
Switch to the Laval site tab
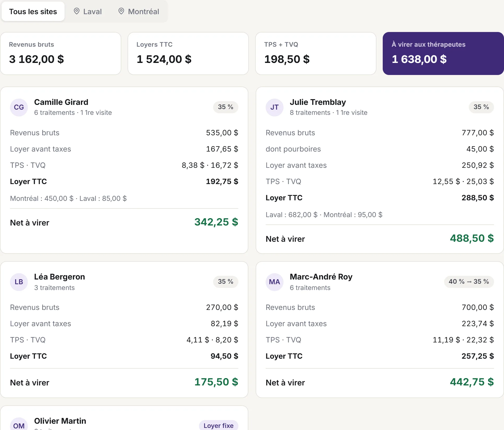pyautogui.click(x=88, y=12)
